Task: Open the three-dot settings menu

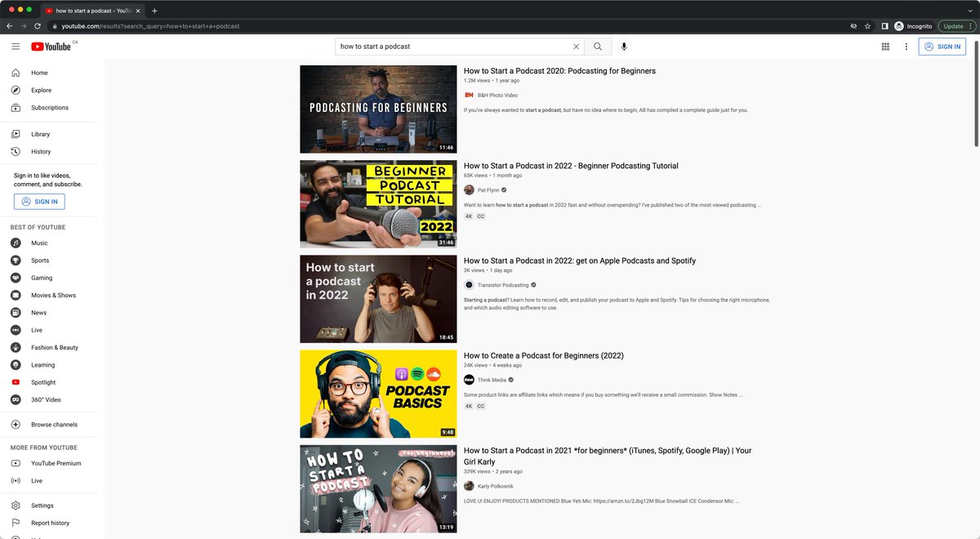Action: [x=906, y=47]
